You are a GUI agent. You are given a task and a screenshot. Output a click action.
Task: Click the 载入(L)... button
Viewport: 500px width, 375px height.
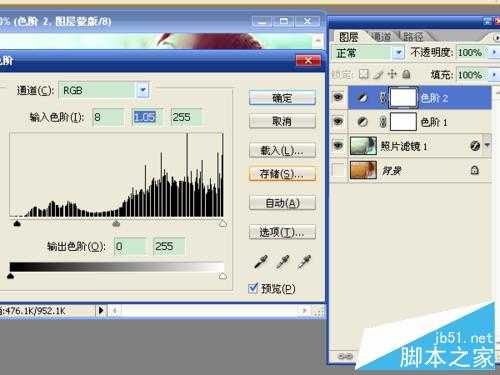pyautogui.click(x=282, y=151)
